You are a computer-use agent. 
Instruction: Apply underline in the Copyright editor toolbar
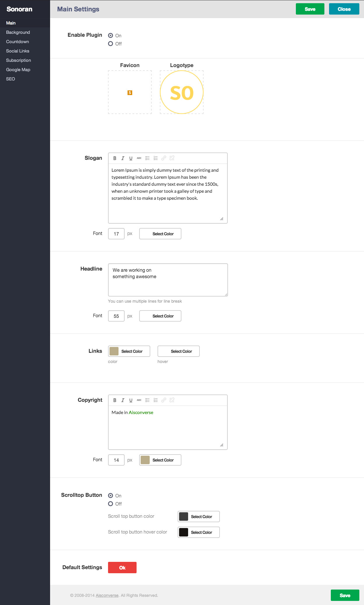pos(131,400)
